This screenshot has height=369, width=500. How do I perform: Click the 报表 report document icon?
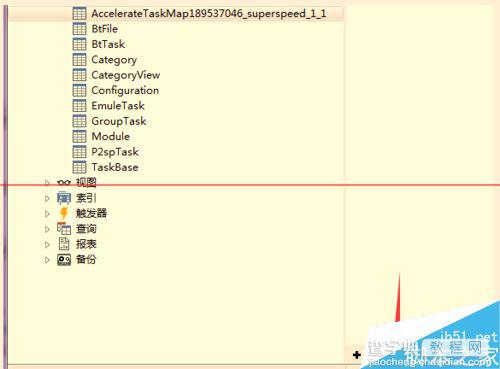pos(64,244)
